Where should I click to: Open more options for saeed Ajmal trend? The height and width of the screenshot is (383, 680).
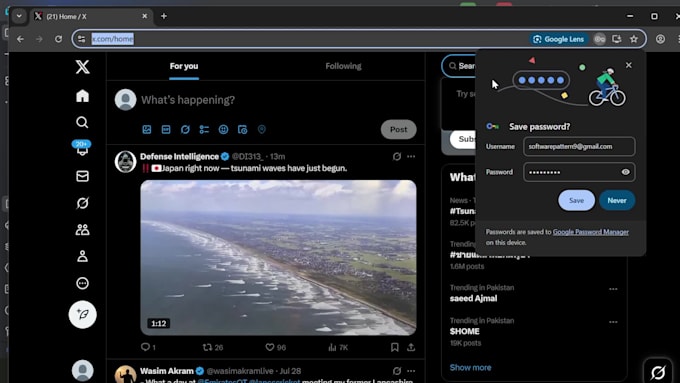(613, 289)
